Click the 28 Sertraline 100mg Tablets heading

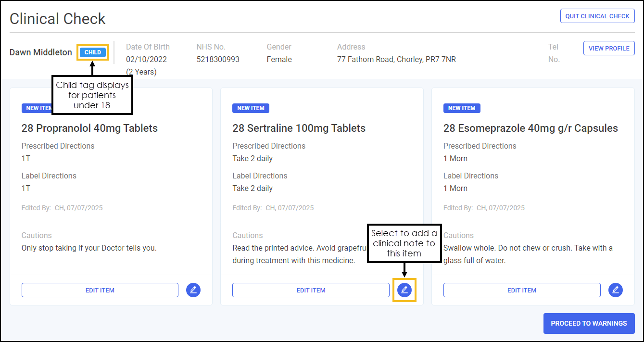[299, 128]
